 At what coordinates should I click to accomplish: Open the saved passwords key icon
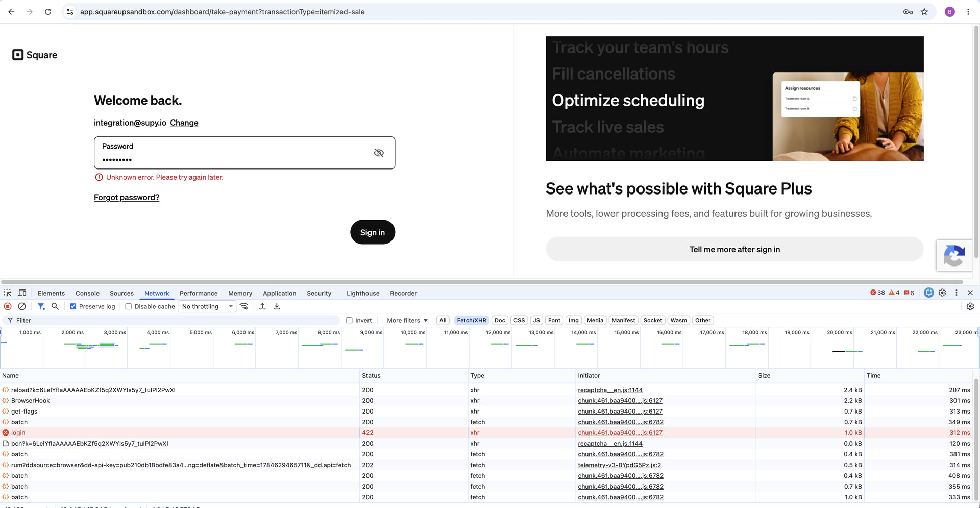908,12
